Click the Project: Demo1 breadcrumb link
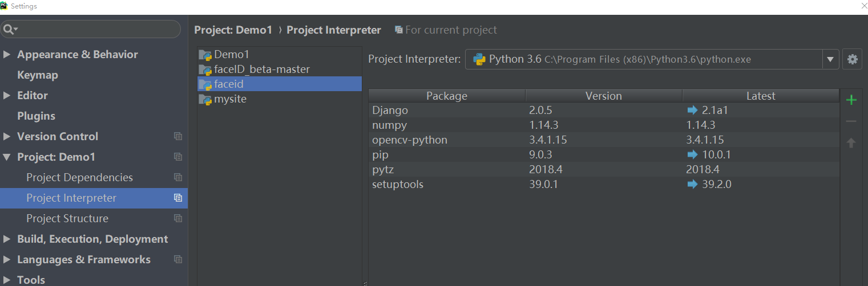 (x=233, y=30)
